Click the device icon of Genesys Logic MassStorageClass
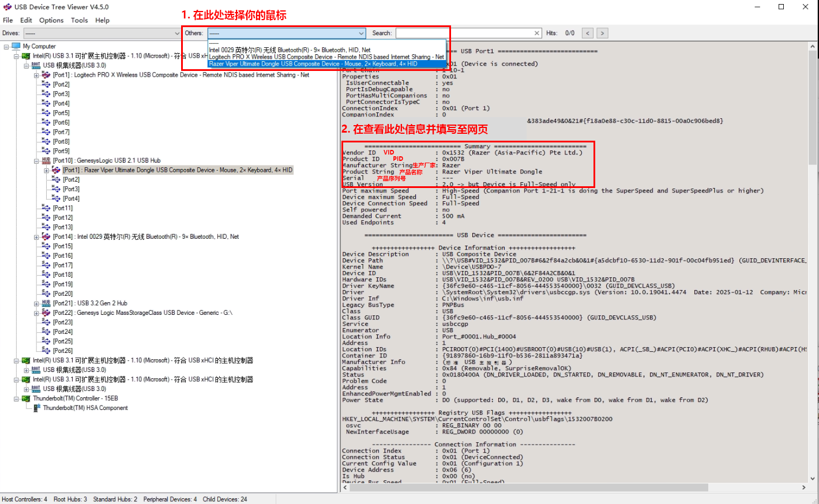The image size is (819, 504). click(46, 313)
